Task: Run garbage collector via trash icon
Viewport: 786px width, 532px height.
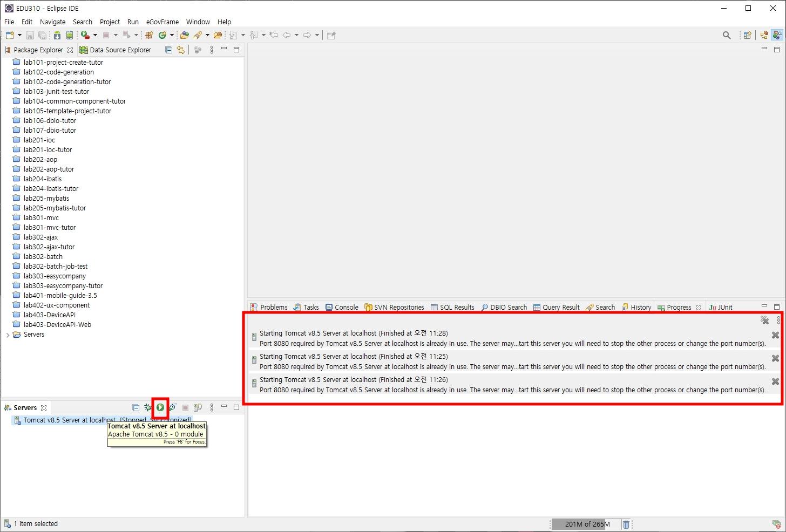Action: tap(626, 524)
